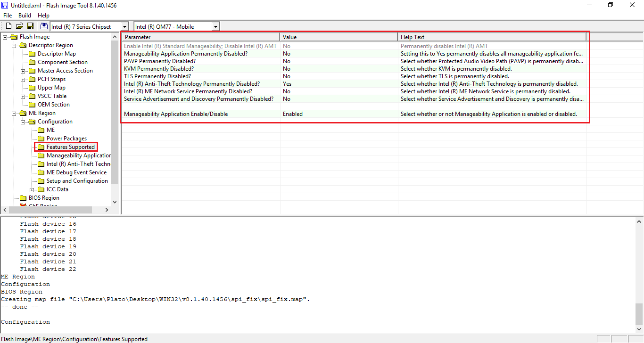Click the tree panel horizontal scroll right arrow
Viewport: 644px width, 343px height.
point(107,210)
